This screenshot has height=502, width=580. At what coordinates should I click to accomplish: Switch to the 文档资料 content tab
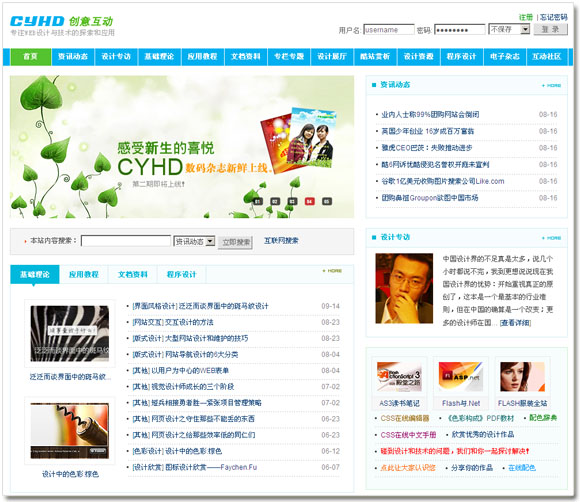[132, 274]
